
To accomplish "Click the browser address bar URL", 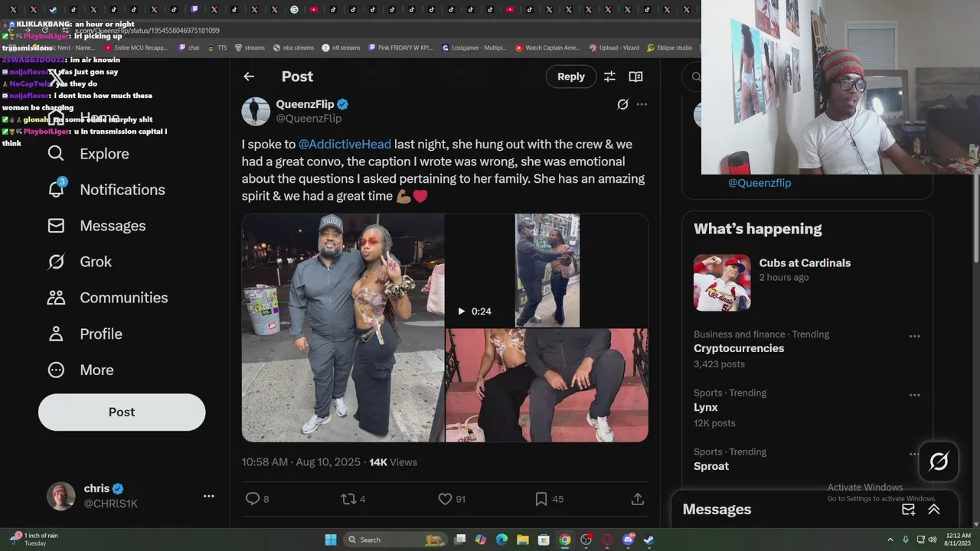I will tap(147, 31).
